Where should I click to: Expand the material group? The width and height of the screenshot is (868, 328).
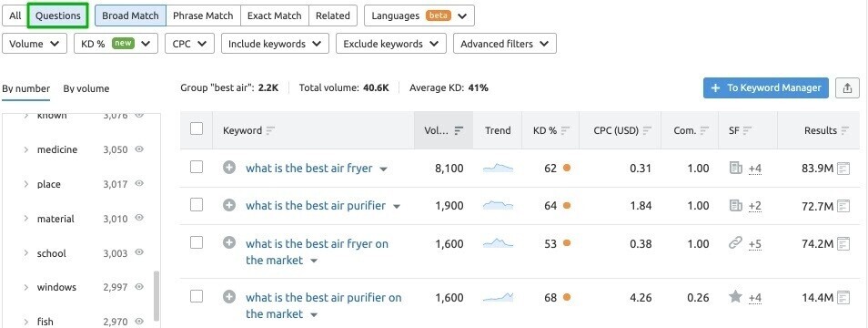(x=26, y=219)
